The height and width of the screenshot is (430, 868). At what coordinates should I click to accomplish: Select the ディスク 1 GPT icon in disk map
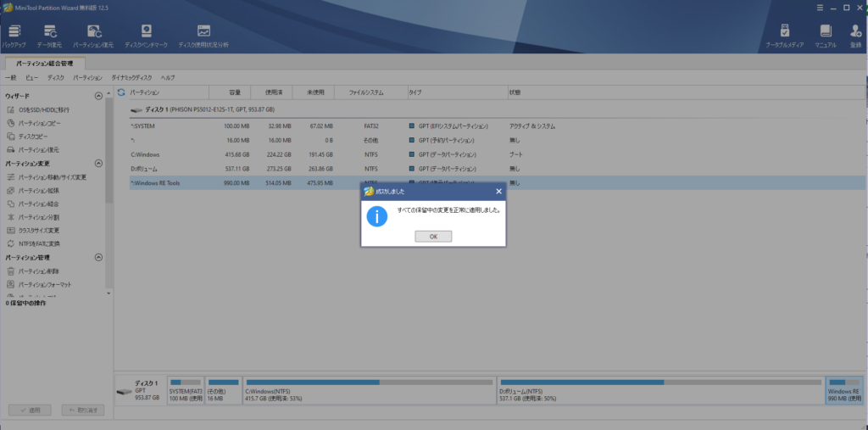(123, 392)
